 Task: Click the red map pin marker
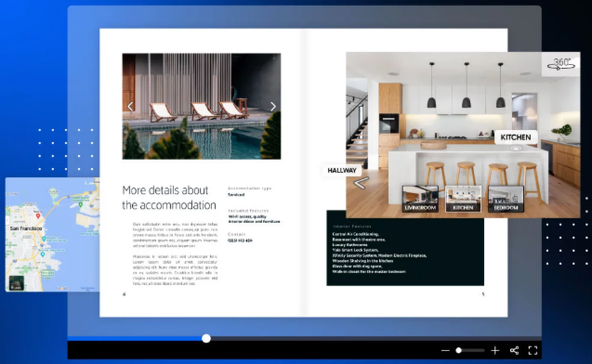point(38,216)
